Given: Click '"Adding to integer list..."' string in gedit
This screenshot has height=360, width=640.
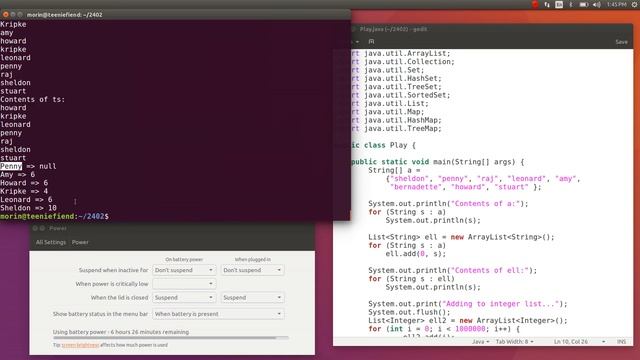Looking at the screenshot, I should pyautogui.click(x=501, y=304).
